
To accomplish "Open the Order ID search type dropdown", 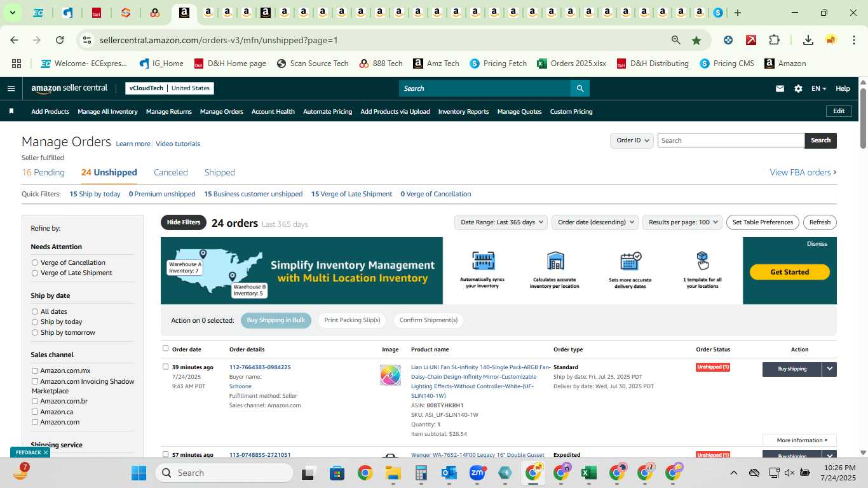I will pos(632,140).
